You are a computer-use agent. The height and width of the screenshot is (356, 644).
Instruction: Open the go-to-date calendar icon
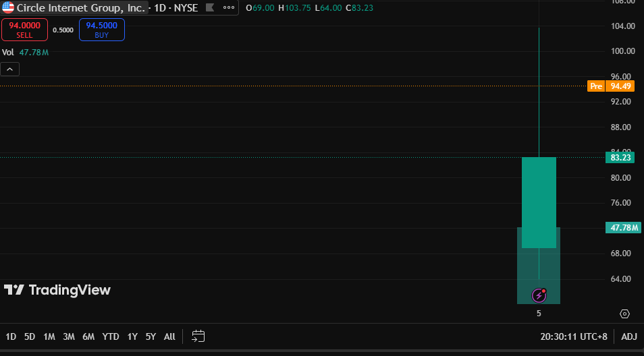198,336
